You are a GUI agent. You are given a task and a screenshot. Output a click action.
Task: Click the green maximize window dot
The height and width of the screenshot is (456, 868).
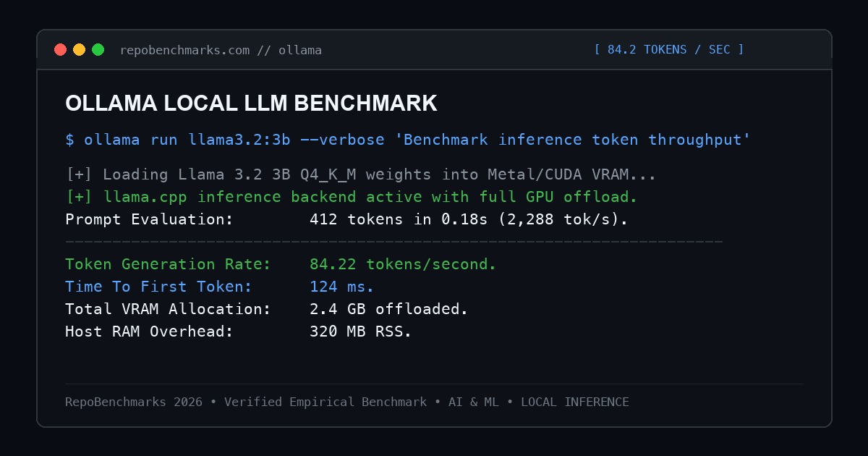[x=98, y=50]
